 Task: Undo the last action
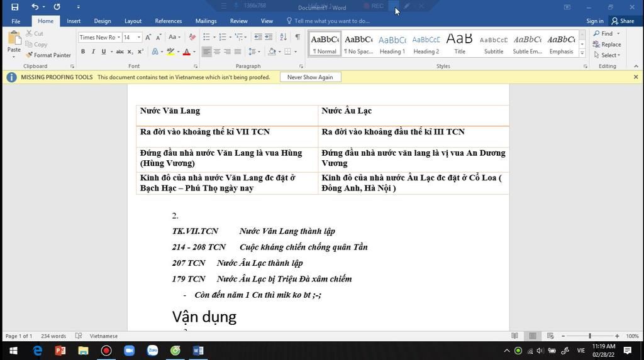35,7
